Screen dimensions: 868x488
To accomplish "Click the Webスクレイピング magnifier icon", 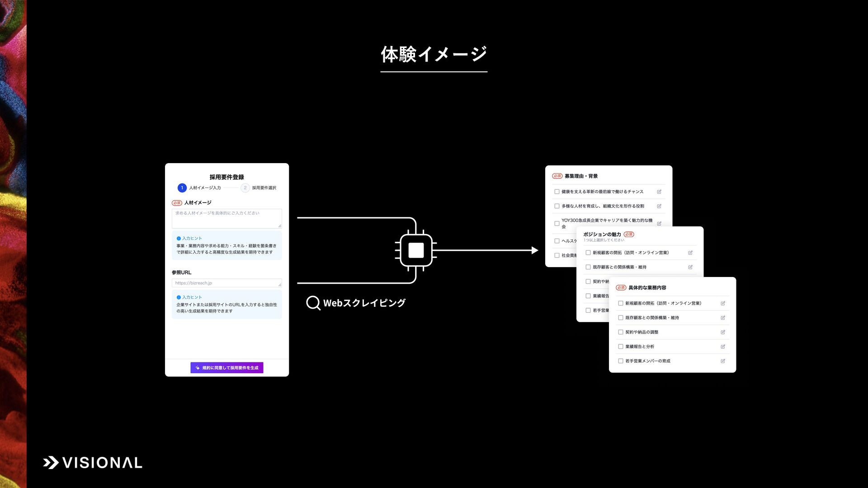I will tap(313, 303).
